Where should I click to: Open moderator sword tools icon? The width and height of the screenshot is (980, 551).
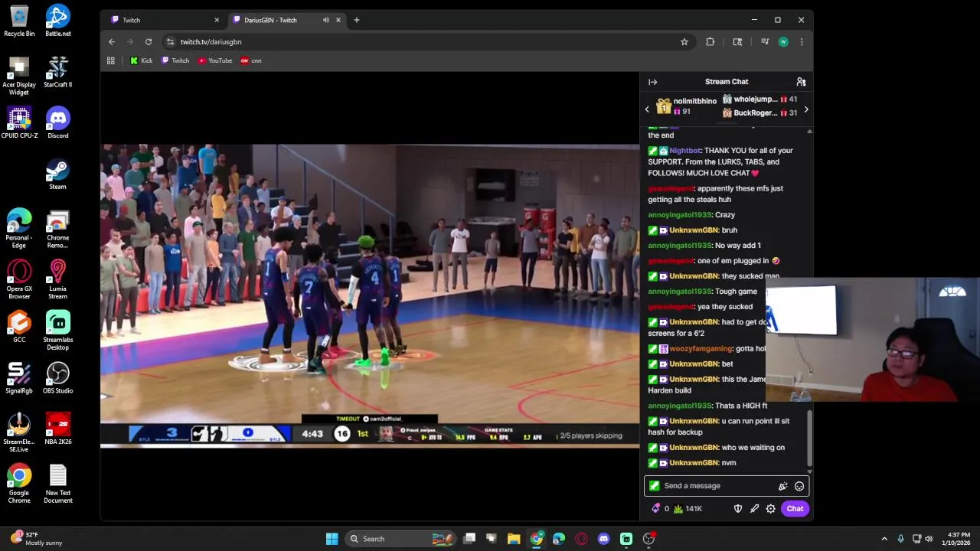click(754, 509)
